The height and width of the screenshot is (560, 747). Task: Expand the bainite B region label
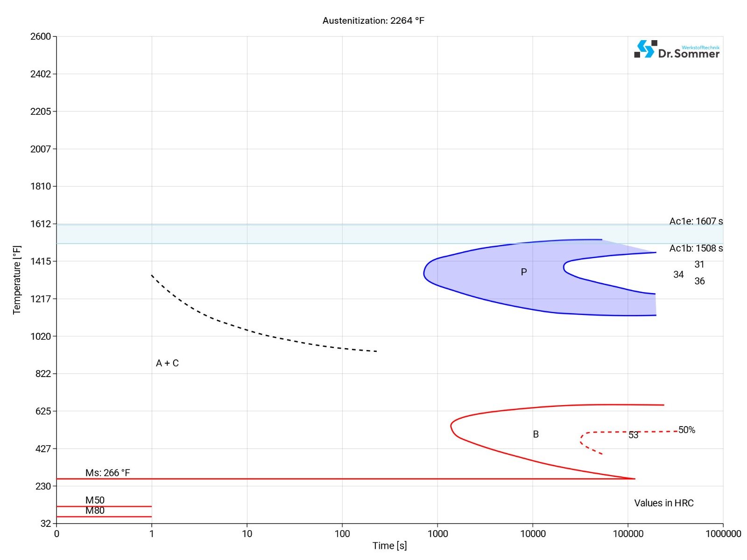tap(536, 434)
